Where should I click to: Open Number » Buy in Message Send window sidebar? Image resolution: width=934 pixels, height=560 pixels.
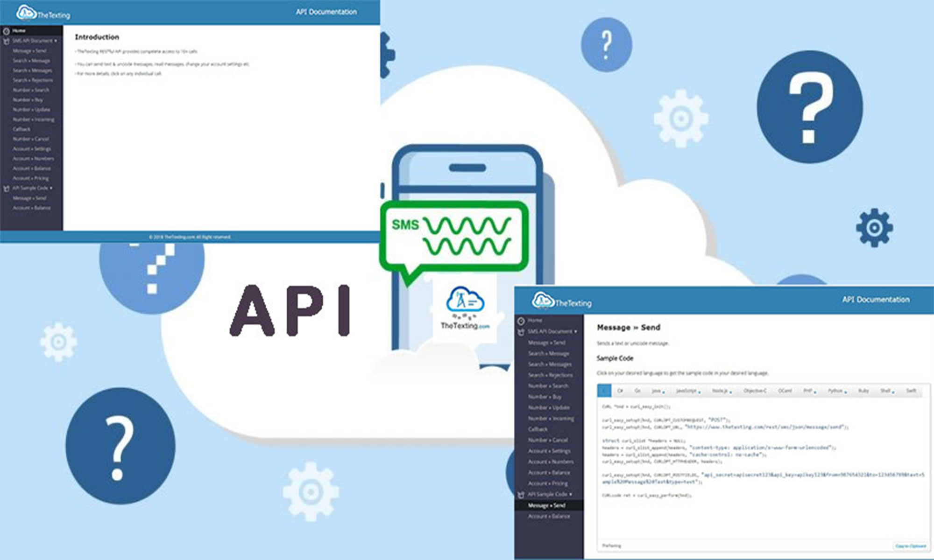pyautogui.click(x=545, y=397)
